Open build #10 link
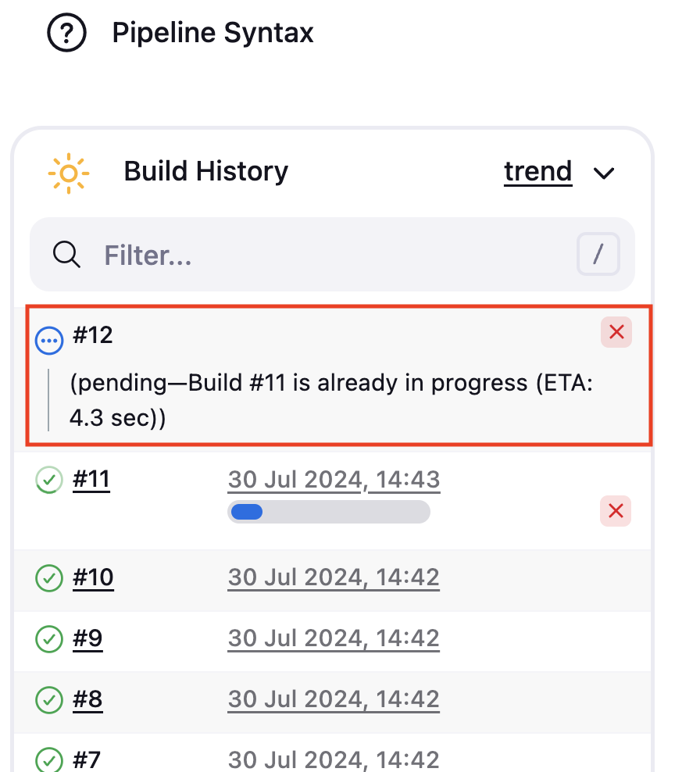 pyautogui.click(x=93, y=577)
